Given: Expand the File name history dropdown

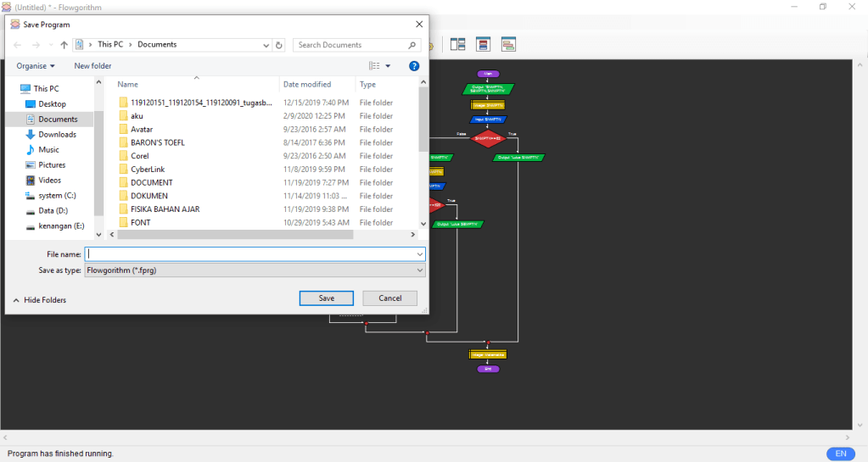Looking at the screenshot, I should click(419, 253).
